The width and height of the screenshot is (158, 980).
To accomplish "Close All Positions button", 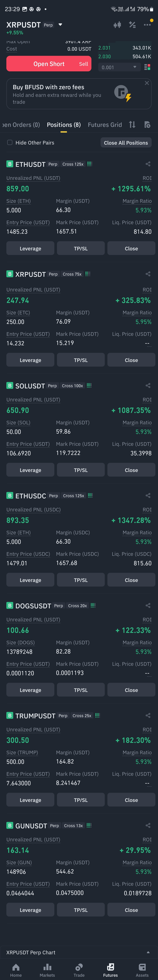I will point(126,143).
